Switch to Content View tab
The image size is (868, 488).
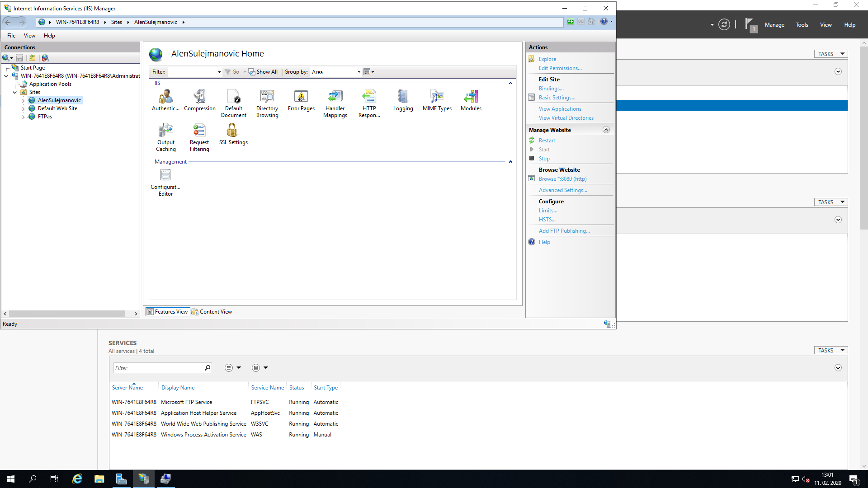[x=212, y=312]
